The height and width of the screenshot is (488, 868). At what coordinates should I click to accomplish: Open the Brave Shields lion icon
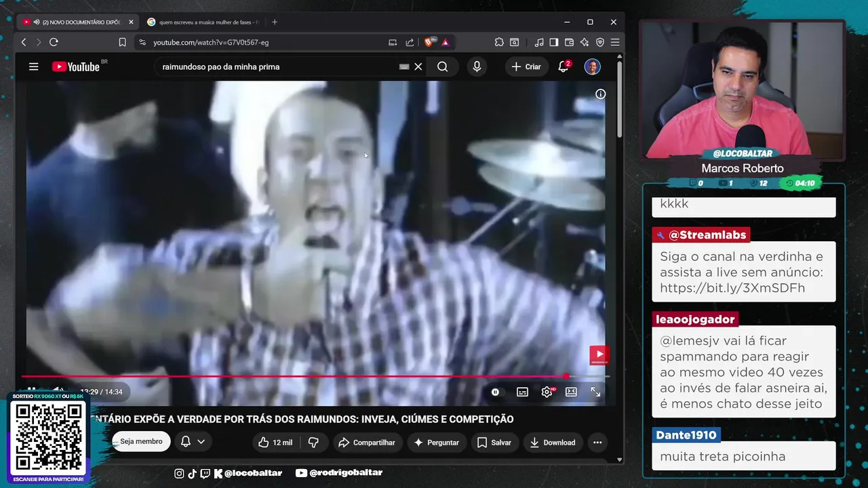click(x=429, y=42)
